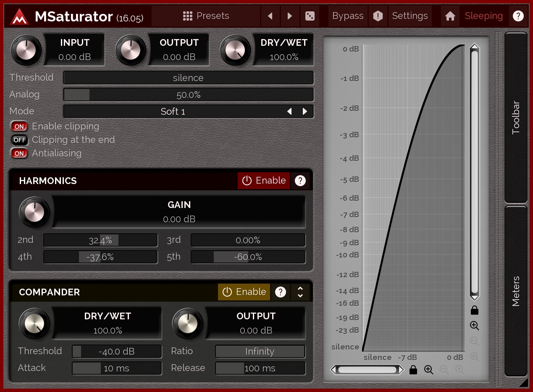Click the Release 100 ms slider
Screen dimensions: 533x392
coord(260,368)
